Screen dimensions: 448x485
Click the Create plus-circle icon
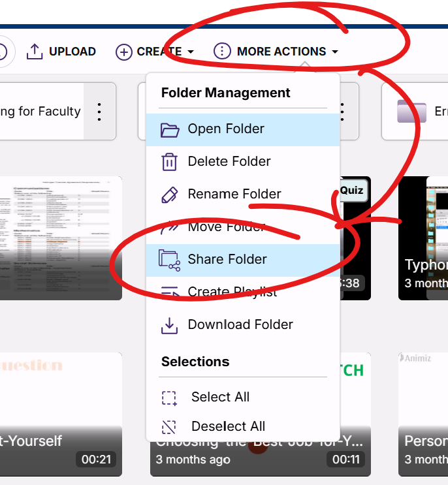pyautogui.click(x=124, y=52)
